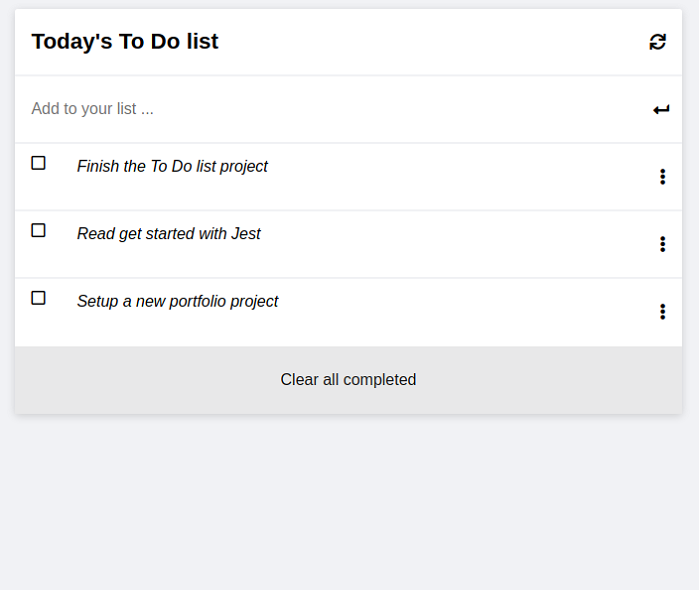
Task: Open the three-dot menu for 'Setup a new portfolio project'
Action: point(662,312)
